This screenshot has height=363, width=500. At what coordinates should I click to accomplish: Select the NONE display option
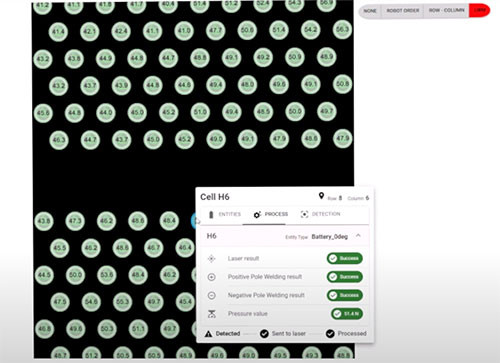pyautogui.click(x=370, y=11)
